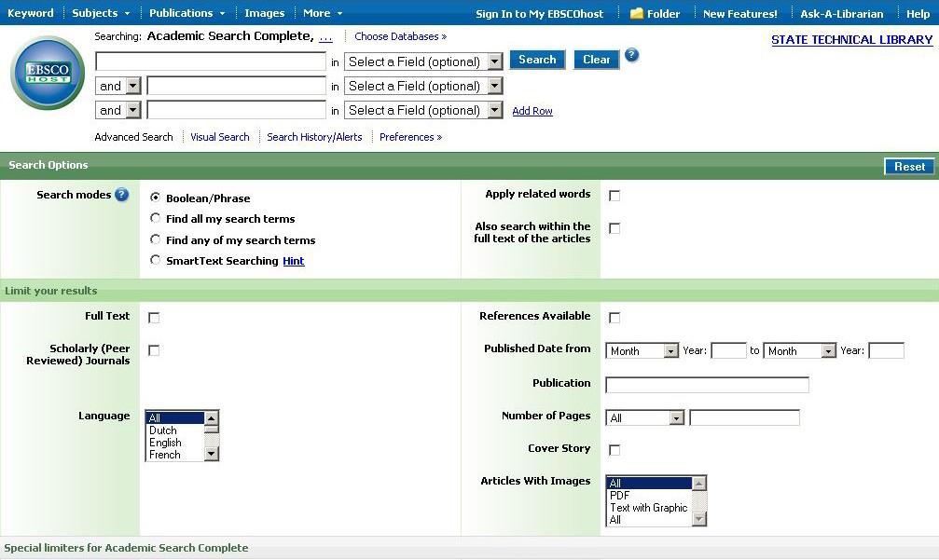
Task: Open Published Date from Month dropdown
Action: coord(642,350)
